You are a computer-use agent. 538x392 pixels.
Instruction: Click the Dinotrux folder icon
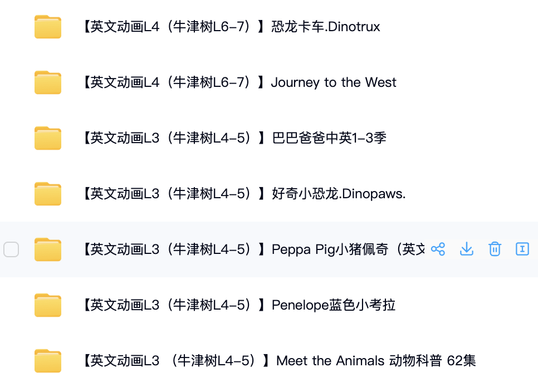48,27
